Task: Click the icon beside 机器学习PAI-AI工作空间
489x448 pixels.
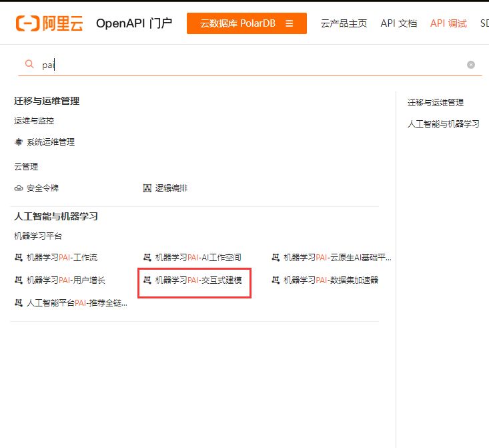Action: pyautogui.click(x=147, y=258)
